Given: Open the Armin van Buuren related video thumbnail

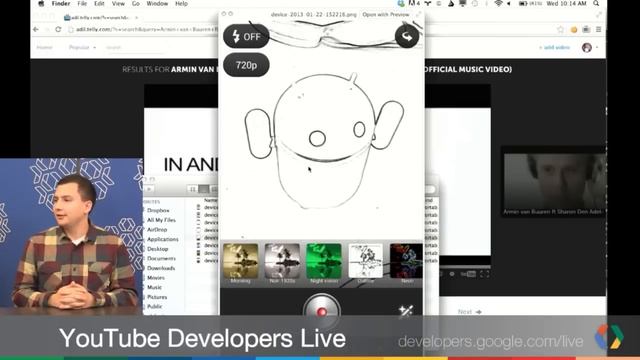Looking at the screenshot, I should coord(554,182).
